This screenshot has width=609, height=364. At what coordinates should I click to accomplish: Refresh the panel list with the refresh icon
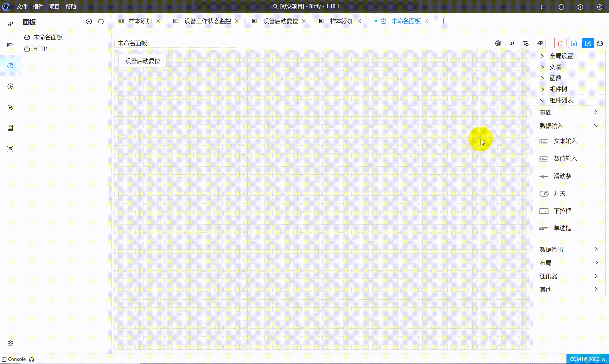[x=101, y=21]
